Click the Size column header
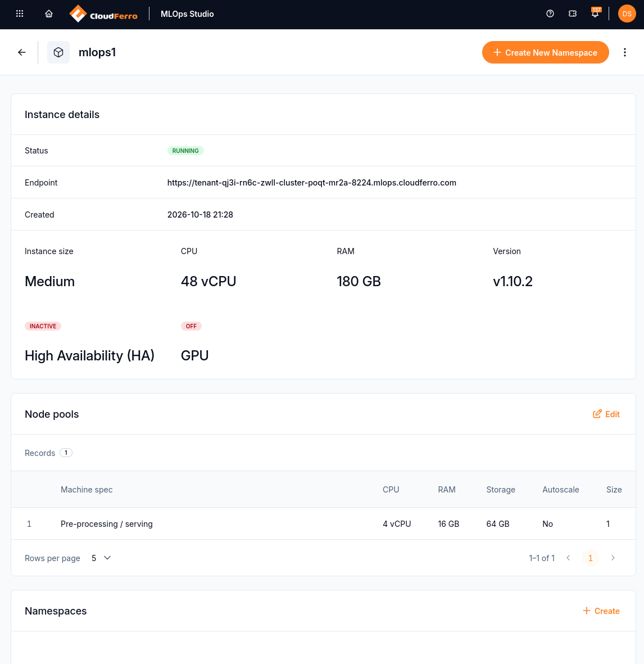Screen dimensions: 644x664 [614, 490]
